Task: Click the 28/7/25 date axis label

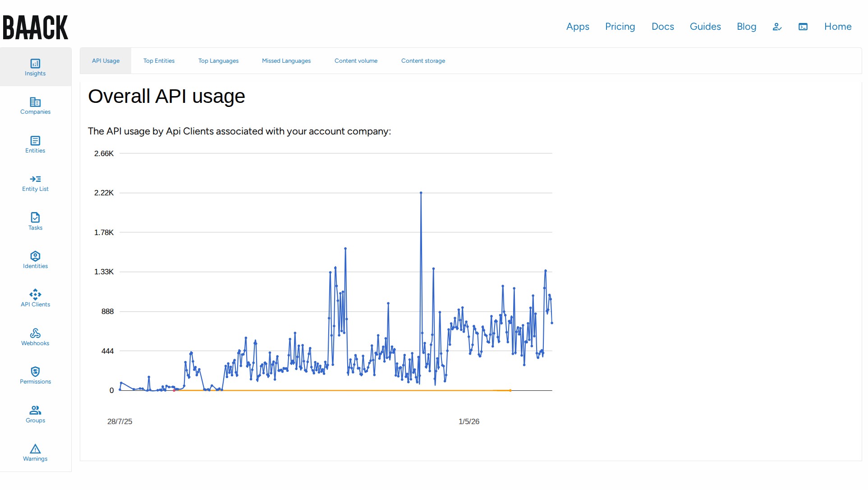Action: pyautogui.click(x=119, y=421)
